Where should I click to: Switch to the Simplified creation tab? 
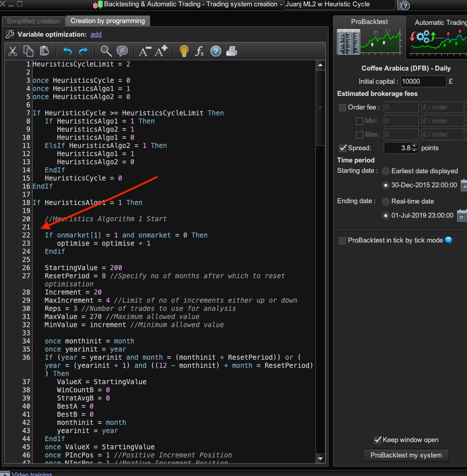pos(33,21)
